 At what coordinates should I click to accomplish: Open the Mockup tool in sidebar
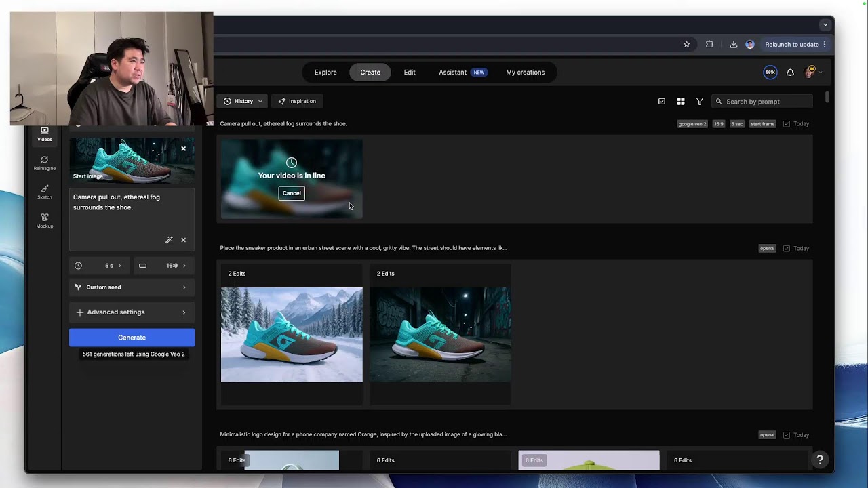coord(45,221)
